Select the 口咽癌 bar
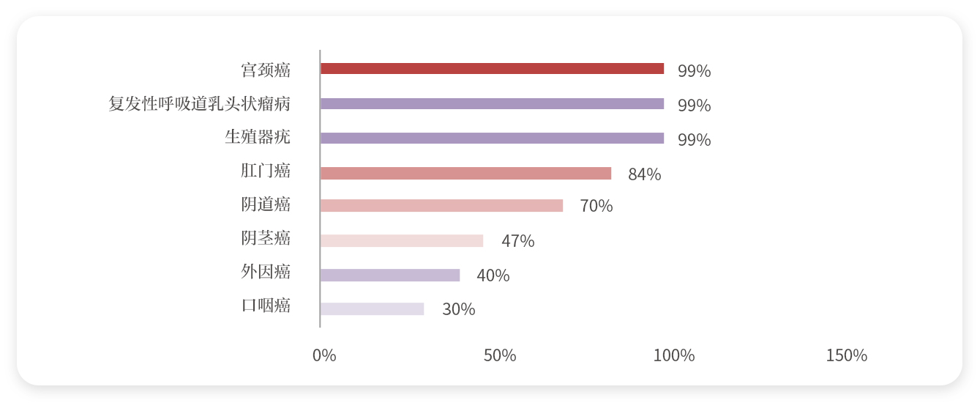Screen dimensions: 980x403 (x=372, y=309)
